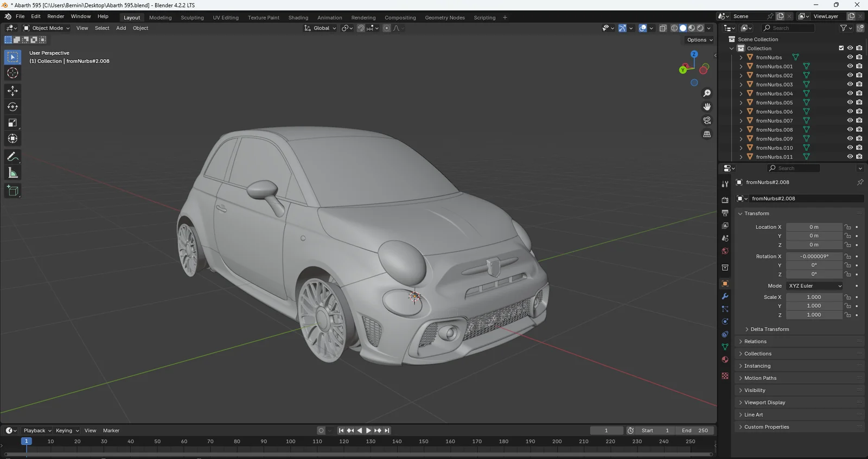Hide fromNurbs.007 in viewport
This screenshot has height=459, width=868.
[850, 120]
